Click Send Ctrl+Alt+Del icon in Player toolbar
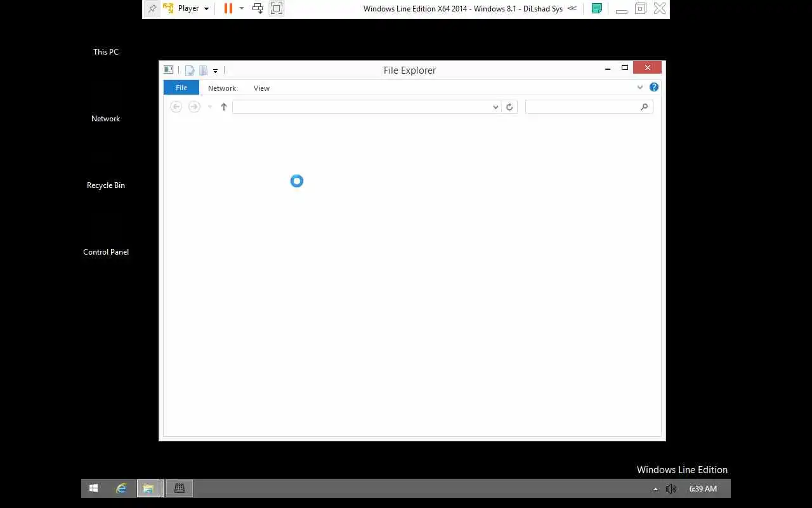812x508 pixels. [x=258, y=8]
